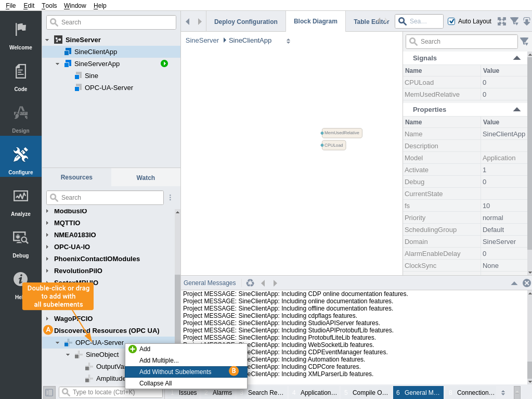Collapse the Properties section
The image size is (532, 399).
coord(516,109)
